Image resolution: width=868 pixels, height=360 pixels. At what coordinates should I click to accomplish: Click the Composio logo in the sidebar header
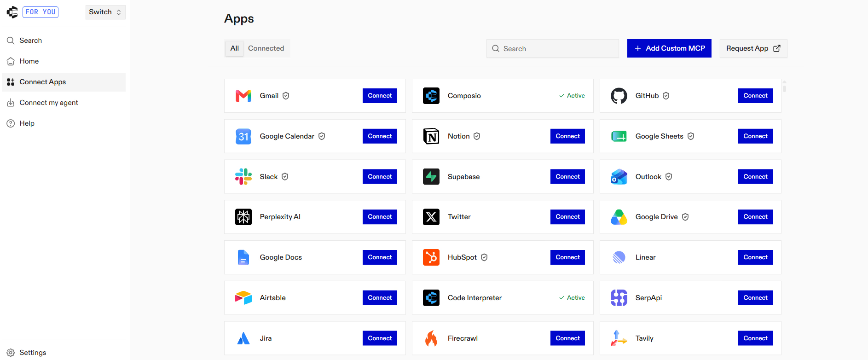[12, 12]
